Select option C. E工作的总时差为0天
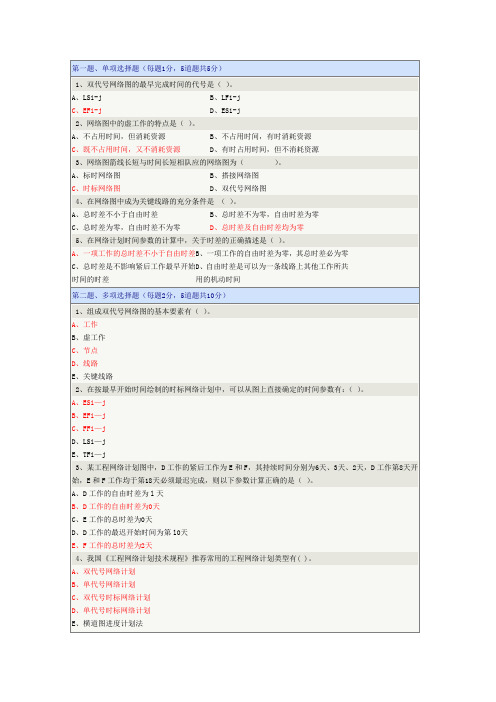Image resolution: width=496 pixels, height=702 pixels. pos(112,519)
